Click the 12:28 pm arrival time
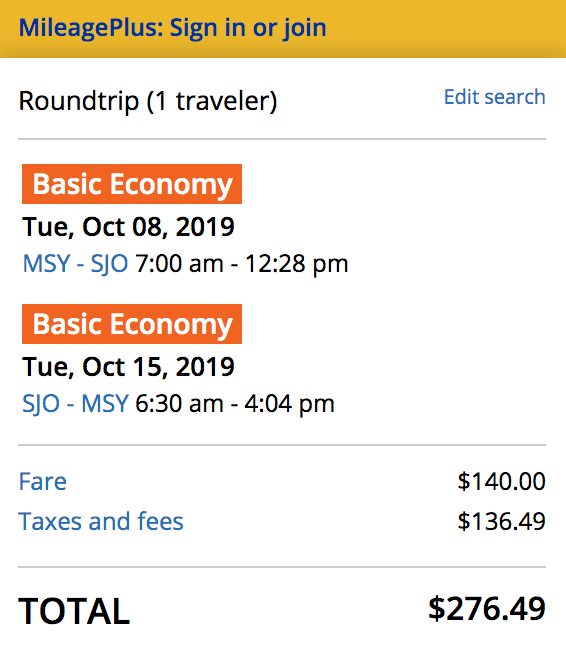The height and width of the screenshot is (652, 566). [x=297, y=264]
